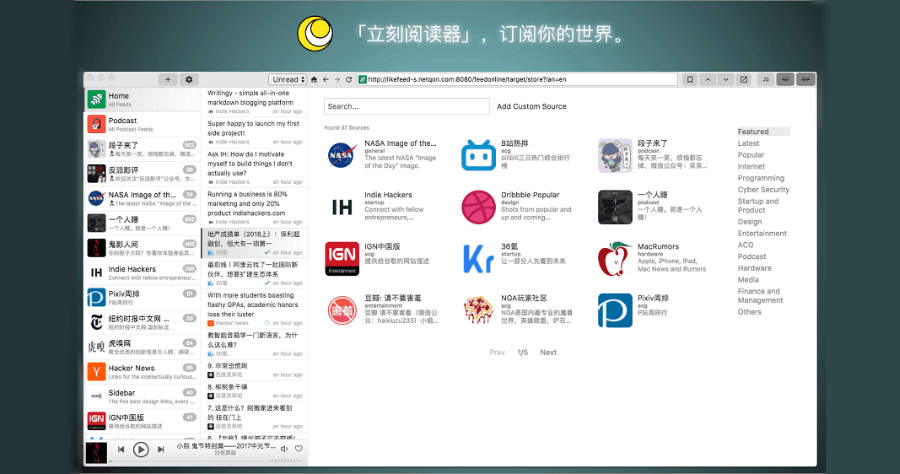Go to Prev page of sources
The height and width of the screenshot is (474, 900).
point(497,352)
